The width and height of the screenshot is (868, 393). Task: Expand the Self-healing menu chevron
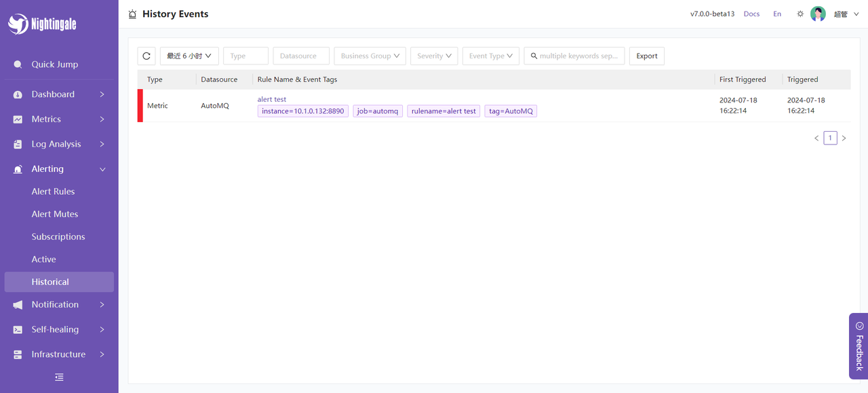point(102,330)
